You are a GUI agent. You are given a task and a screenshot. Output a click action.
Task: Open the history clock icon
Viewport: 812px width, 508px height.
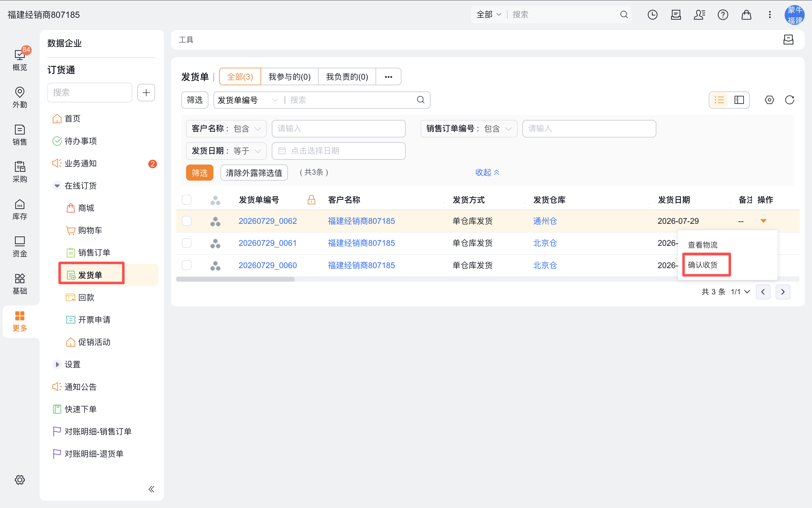click(x=652, y=15)
